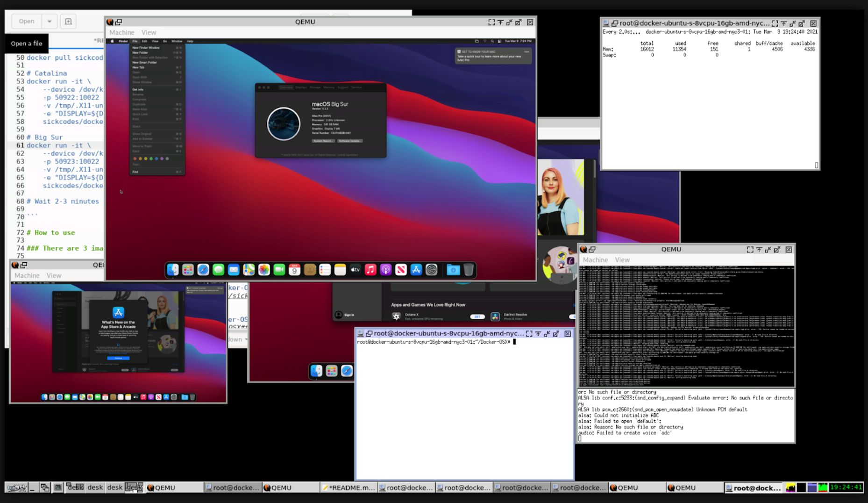Viewport: 868px width, 503px height.
Task: Click the Get To Know Your Mac notification
Action: coord(493,56)
